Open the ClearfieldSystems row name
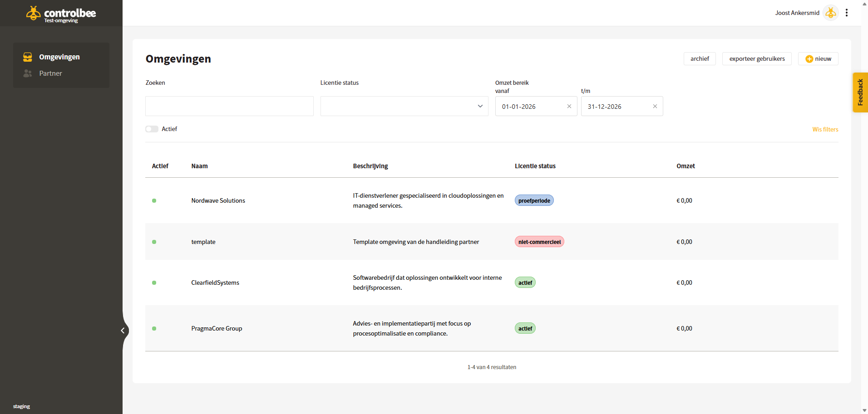 [215, 282]
